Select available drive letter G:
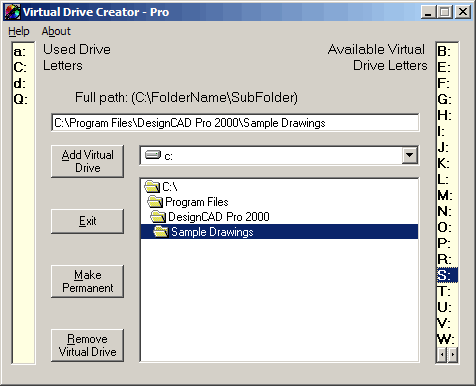The width and height of the screenshot is (476, 386). click(447, 99)
